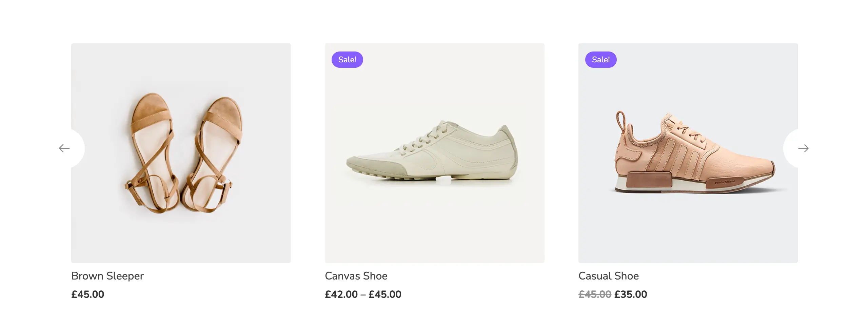The width and height of the screenshot is (868, 330).
Task: Click the previous slide left arrow
Action: (x=64, y=148)
